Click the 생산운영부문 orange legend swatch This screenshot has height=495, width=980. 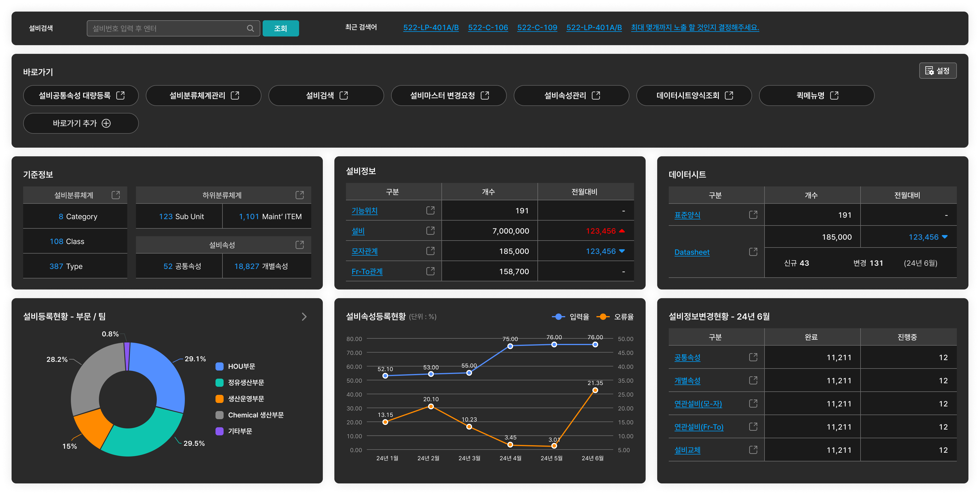[x=219, y=399]
